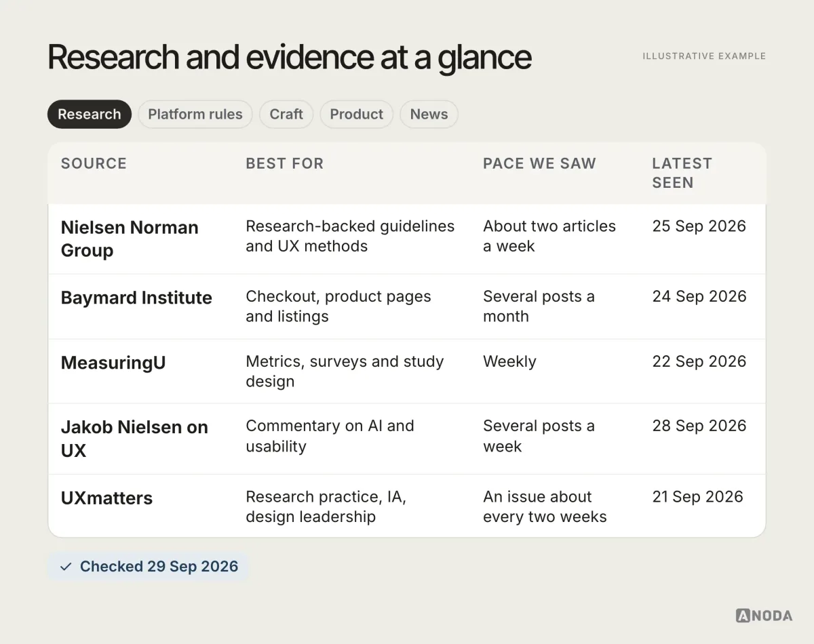Click the 'Research and evidence at a glance' heading
This screenshot has width=814, height=644.
(x=290, y=58)
